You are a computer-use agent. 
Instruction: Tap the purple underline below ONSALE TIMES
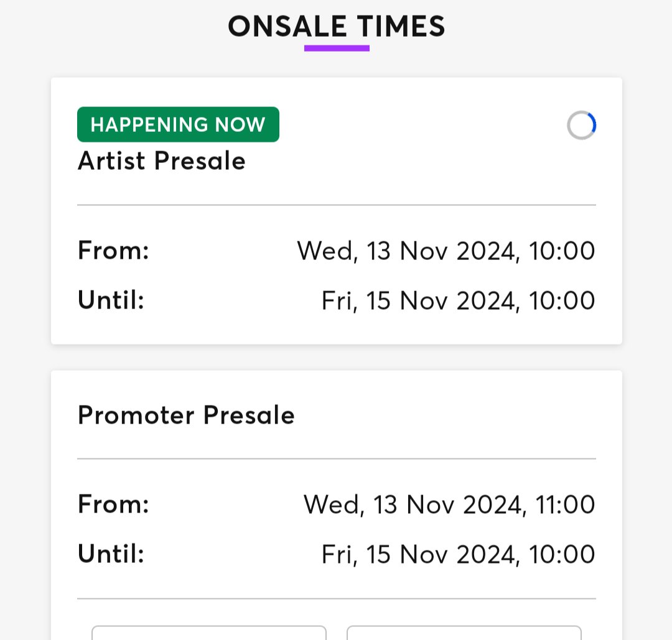click(x=337, y=48)
